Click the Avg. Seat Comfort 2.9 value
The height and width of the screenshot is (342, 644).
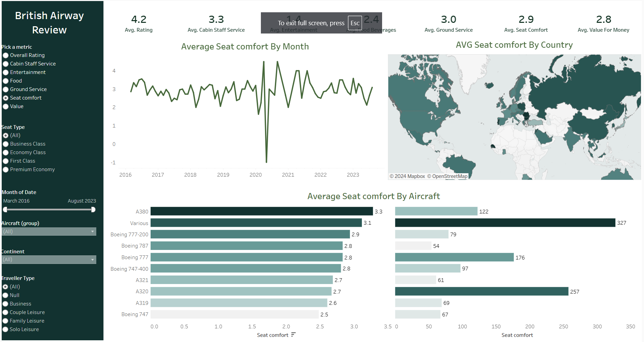tap(526, 19)
